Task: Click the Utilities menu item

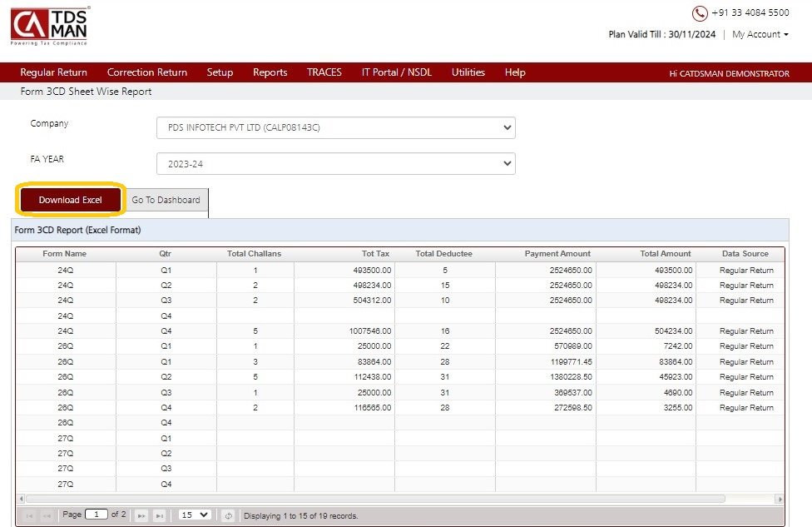Action: pyautogui.click(x=468, y=72)
